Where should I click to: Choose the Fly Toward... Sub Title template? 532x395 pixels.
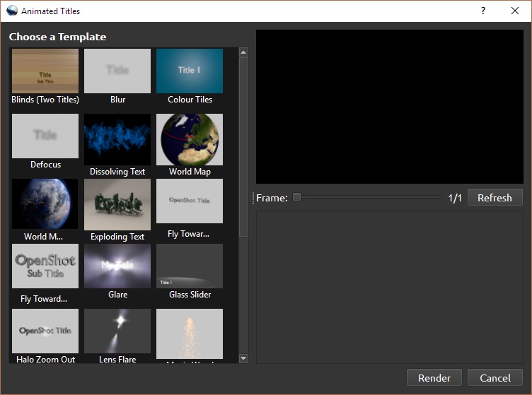tap(45, 266)
